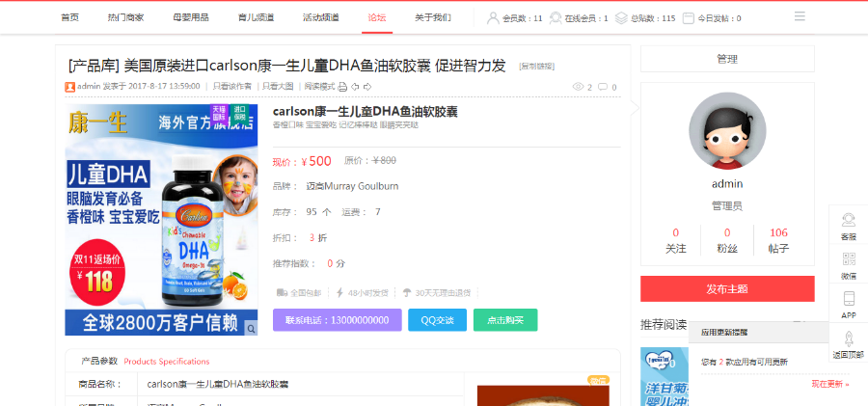
Task: Click Products Specifications label
Action: click(x=167, y=361)
